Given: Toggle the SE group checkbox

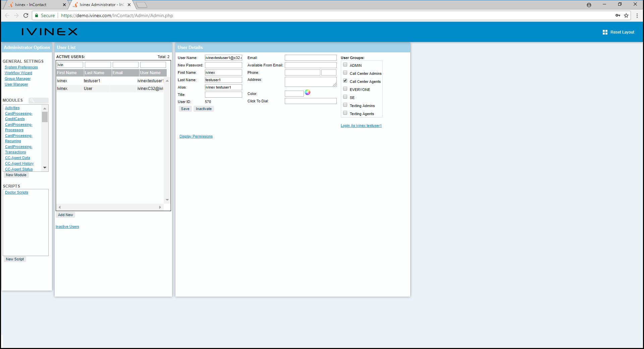Looking at the screenshot, I should click(x=345, y=97).
